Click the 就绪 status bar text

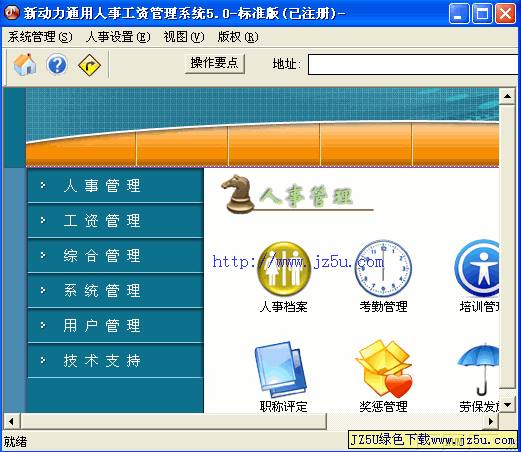click(15, 442)
